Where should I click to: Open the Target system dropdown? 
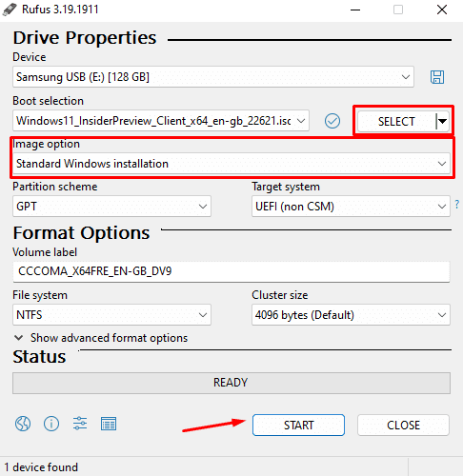[x=351, y=207]
